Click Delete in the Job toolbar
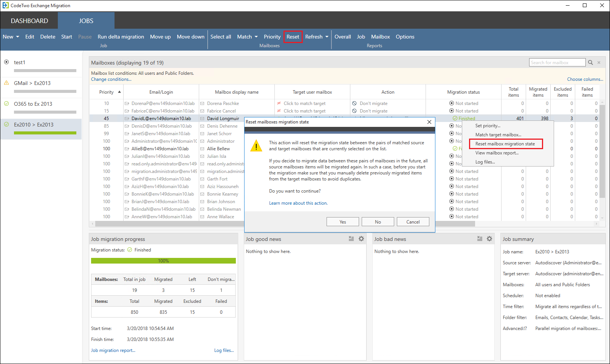The height and width of the screenshot is (364, 610). pos(48,37)
